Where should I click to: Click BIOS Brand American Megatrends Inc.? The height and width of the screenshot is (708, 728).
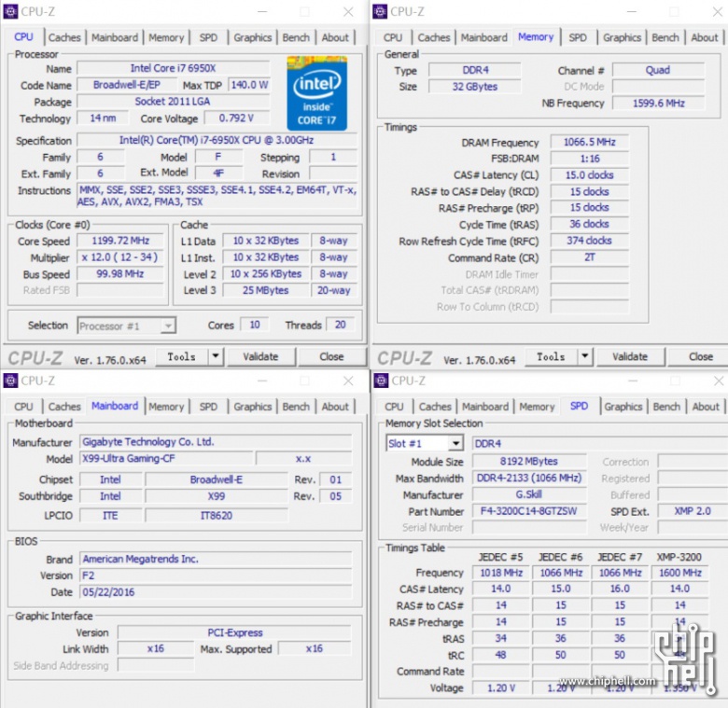(x=216, y=559)
